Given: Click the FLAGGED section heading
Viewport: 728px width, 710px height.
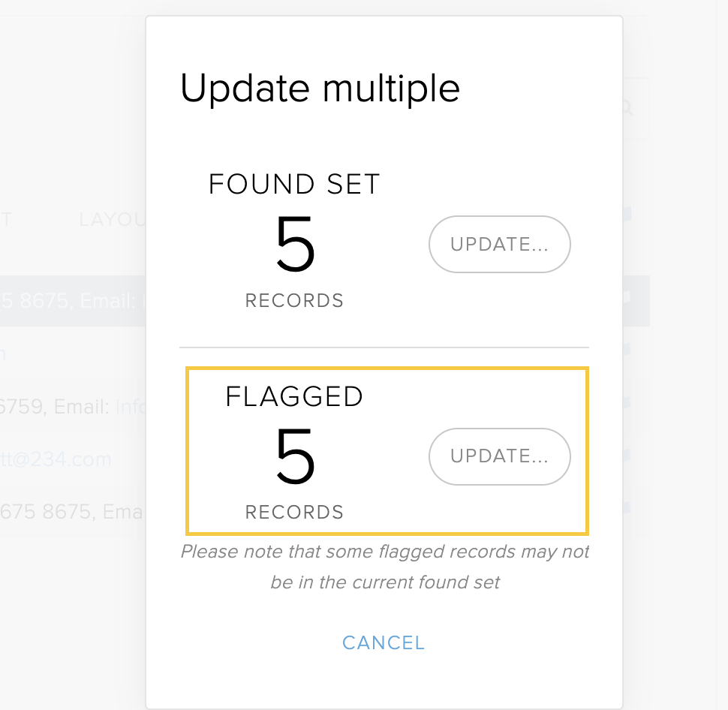Looking at the screenshot, I should pyautogui.click(x=294, y=396).
